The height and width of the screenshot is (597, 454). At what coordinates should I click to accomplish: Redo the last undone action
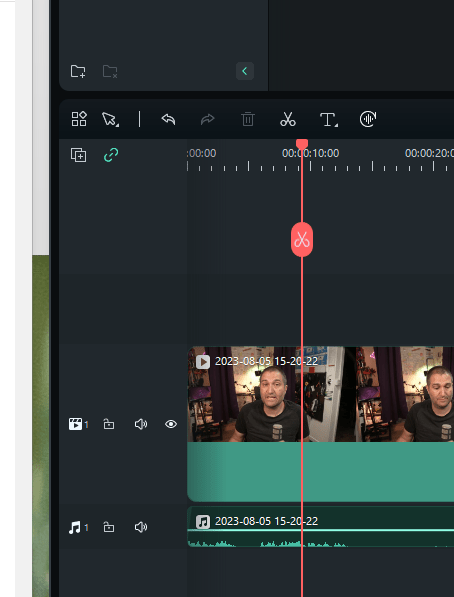click(208, 119)
